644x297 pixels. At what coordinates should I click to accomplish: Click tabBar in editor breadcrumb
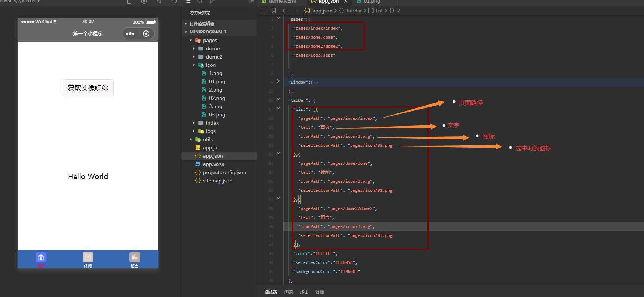(x=354, y=11)
